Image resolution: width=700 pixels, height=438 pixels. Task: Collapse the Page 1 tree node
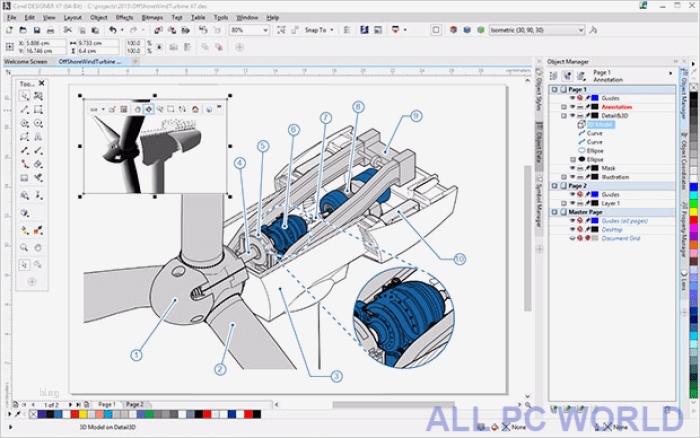coord(554,89)
